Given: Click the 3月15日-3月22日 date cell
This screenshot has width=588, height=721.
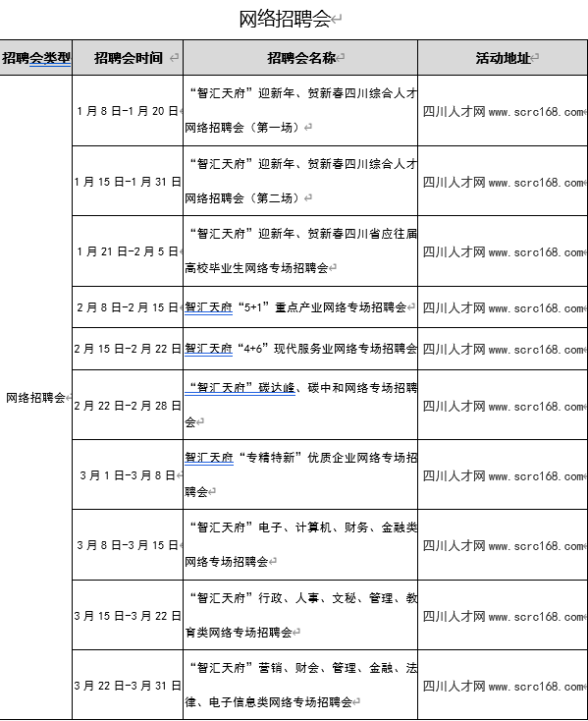Looking at the screenshot, I should [128, 616].
